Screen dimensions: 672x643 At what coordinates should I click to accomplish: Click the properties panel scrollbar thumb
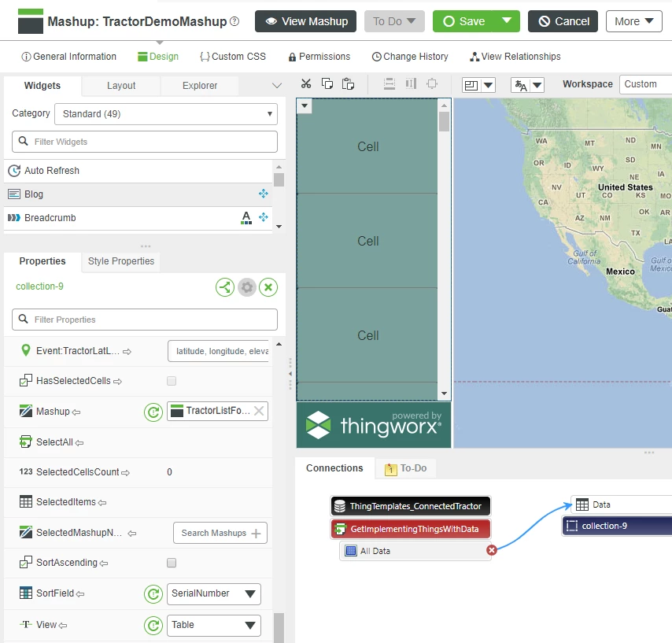tap(279, 627)
